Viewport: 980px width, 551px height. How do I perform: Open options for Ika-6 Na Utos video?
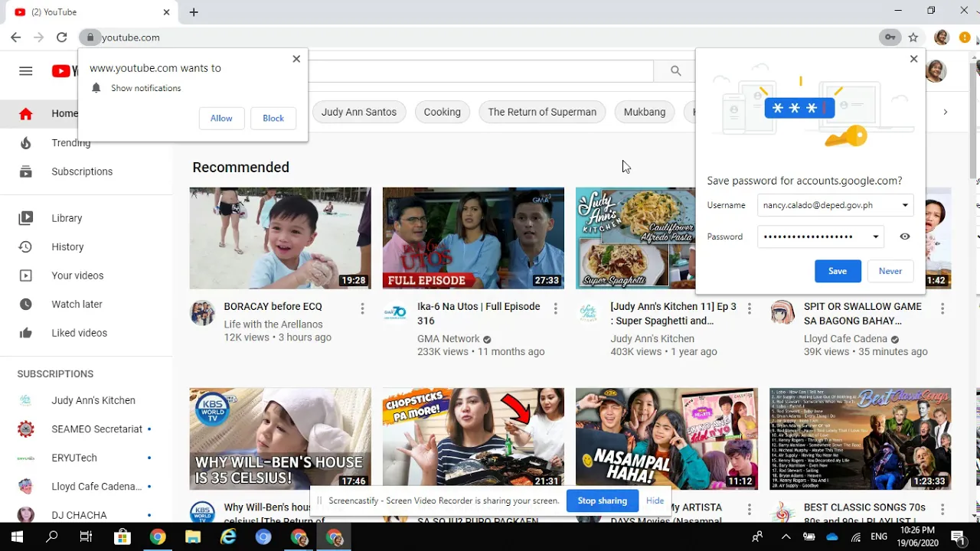556,308
